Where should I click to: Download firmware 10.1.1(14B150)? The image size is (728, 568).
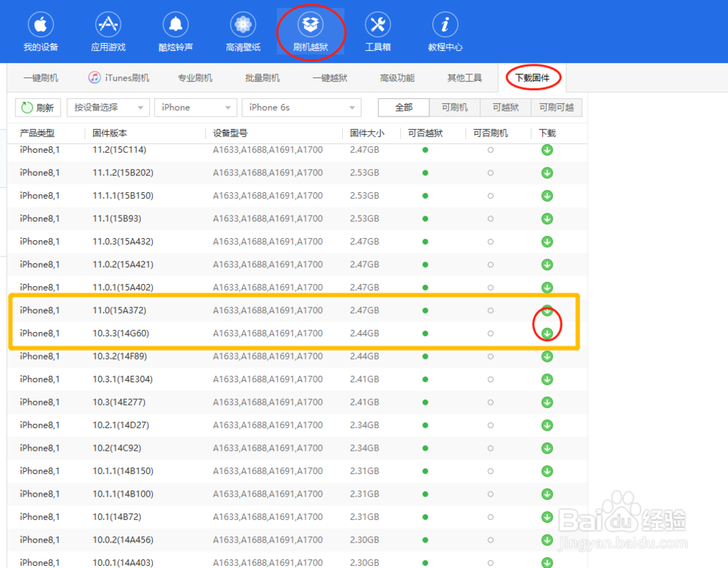[x=547, y=471]
